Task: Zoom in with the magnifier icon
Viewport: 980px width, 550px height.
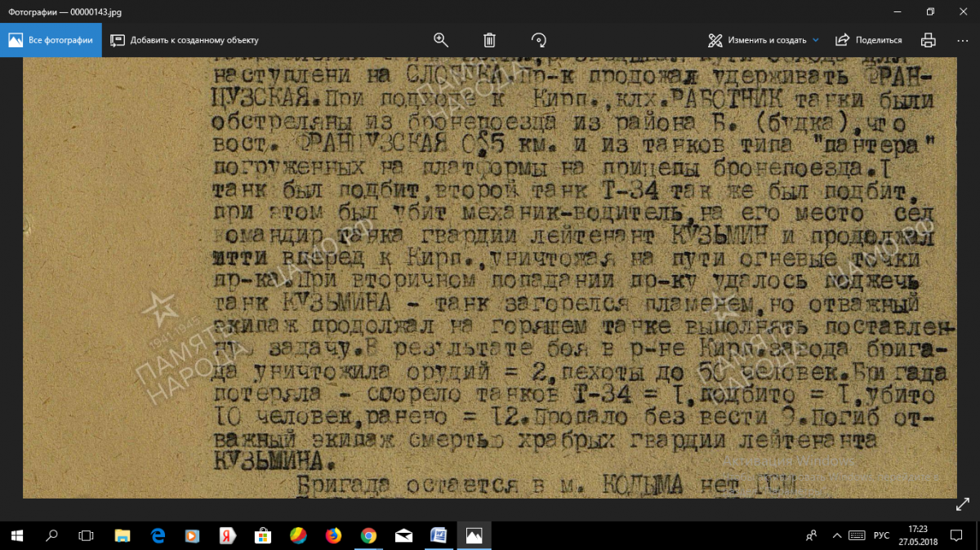Action: point(441,40)
